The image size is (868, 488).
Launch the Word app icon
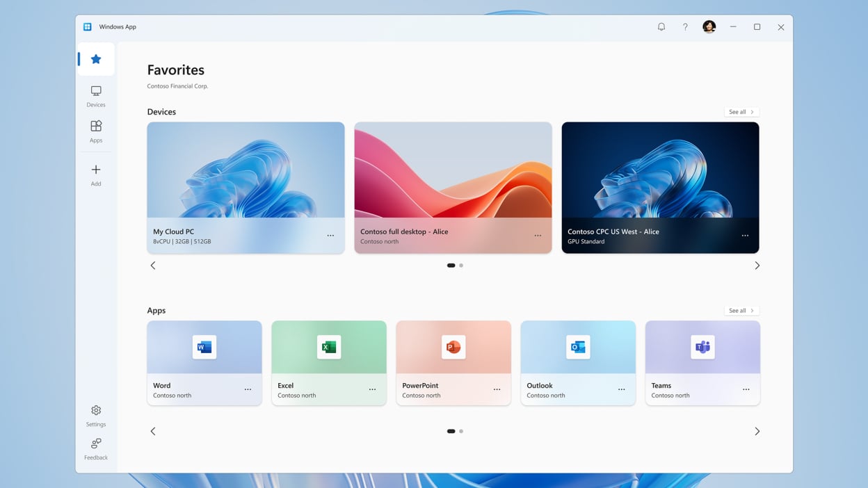click(x=204, y=347)
